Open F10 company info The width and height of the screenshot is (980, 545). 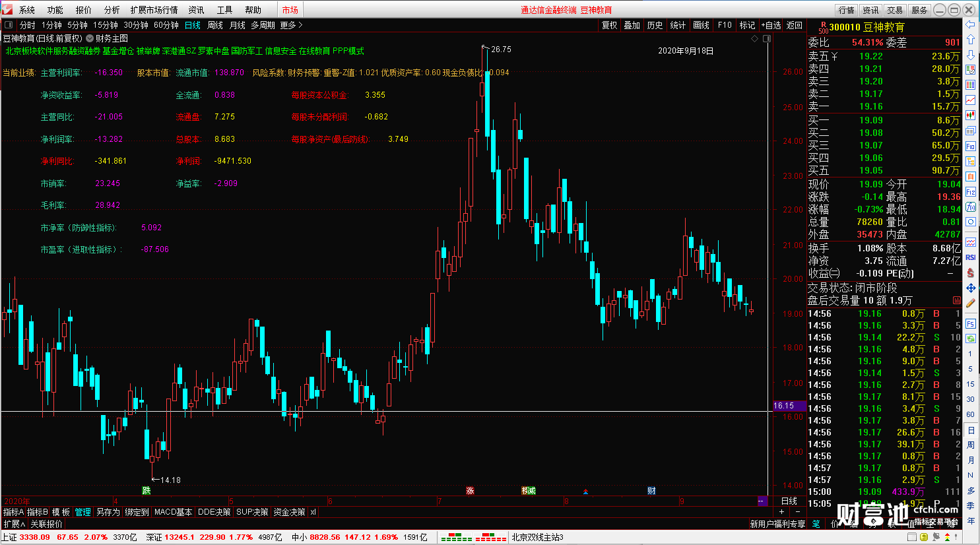(x=725, y=25)
